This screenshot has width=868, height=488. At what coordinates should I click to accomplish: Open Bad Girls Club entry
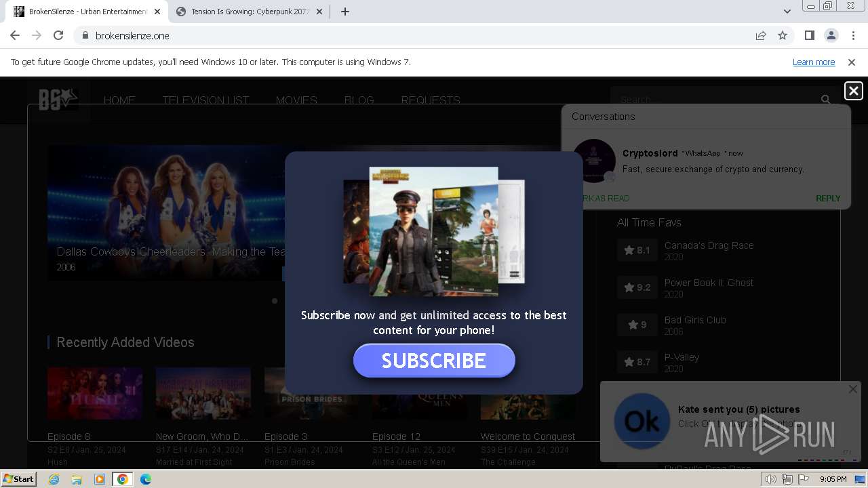tap(695, 320)
